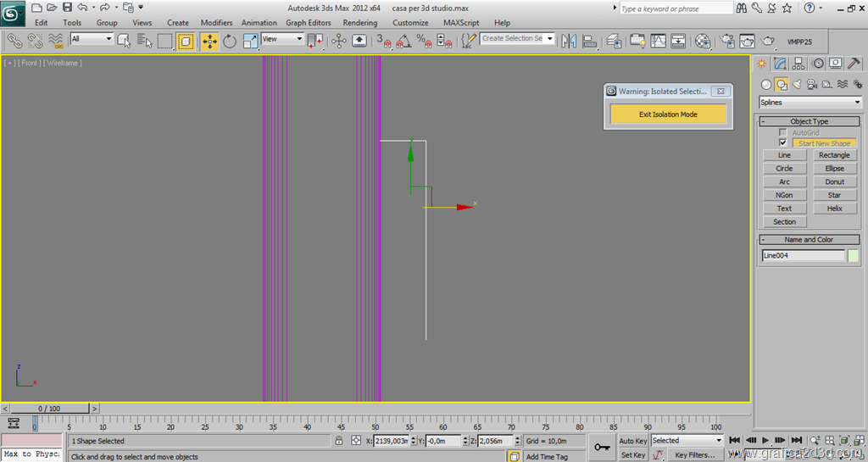Choose the Rectangle spline button
The image size is (868, 462).
(x=834, y=155)
